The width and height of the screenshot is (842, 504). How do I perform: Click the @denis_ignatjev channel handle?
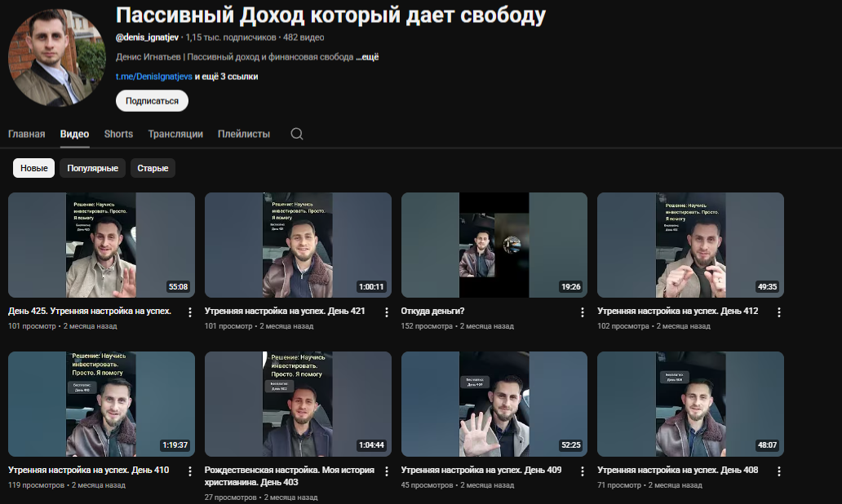pyautogui.click(x=147, y=38)
